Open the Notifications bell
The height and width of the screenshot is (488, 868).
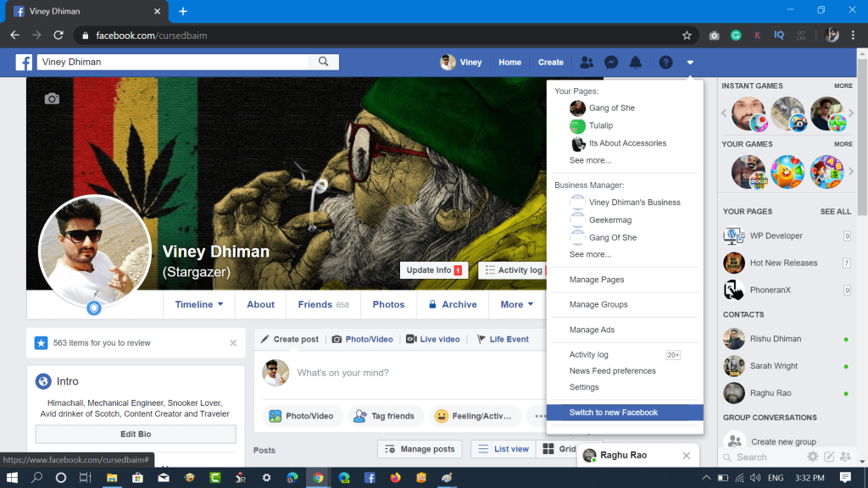(x=636, y=63)
